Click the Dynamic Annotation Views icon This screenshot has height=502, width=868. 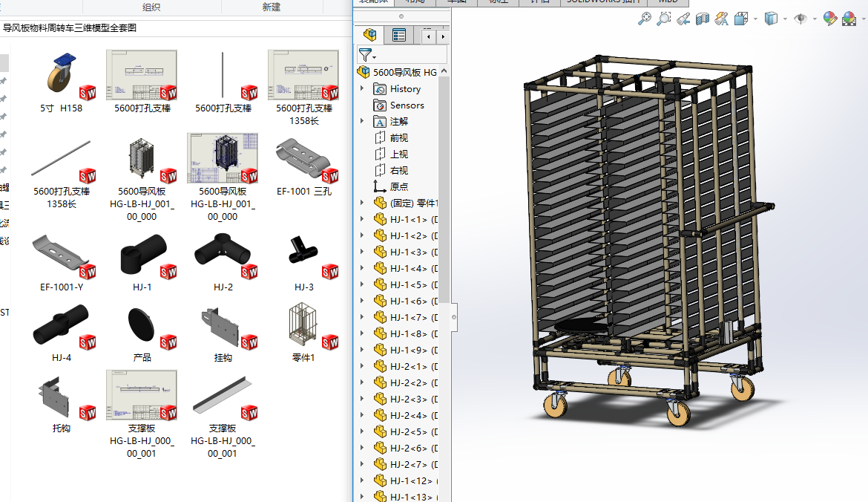721,19
